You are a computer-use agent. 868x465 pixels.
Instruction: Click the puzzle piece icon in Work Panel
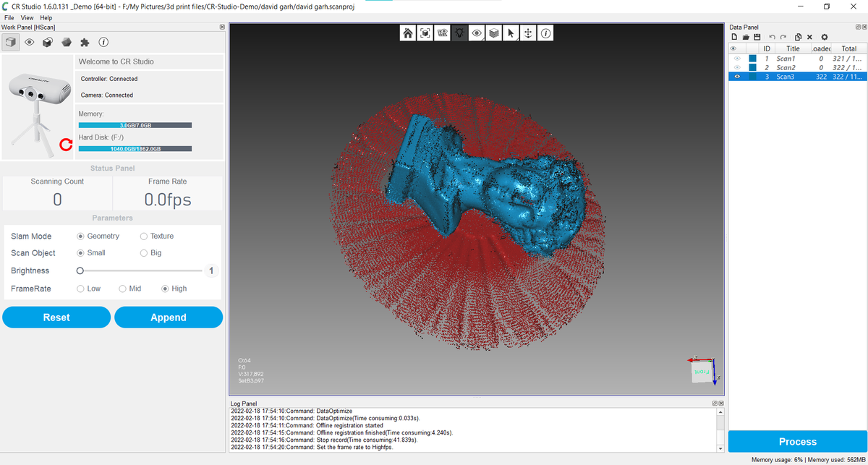85,42
